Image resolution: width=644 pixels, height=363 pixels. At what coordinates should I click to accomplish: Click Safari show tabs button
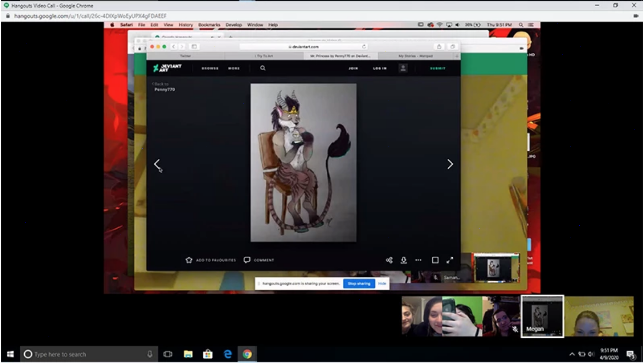[453, 46]
